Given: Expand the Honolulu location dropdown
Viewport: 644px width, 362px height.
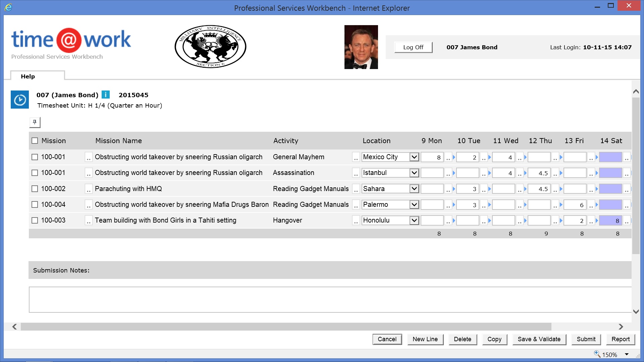Looking at the screenshot, I should pyautogui.click(x=414, y=221).
